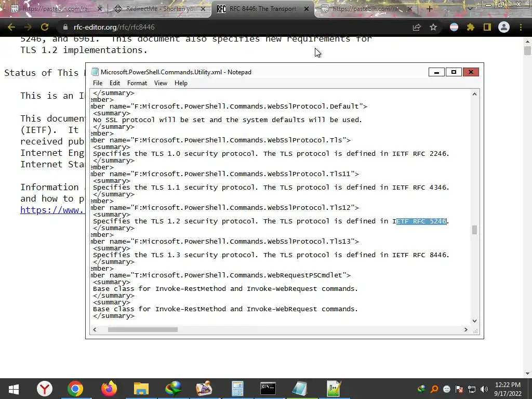Open Notepad++ from the taskbar
532x399 pixels.
click(x=334, y=389)
